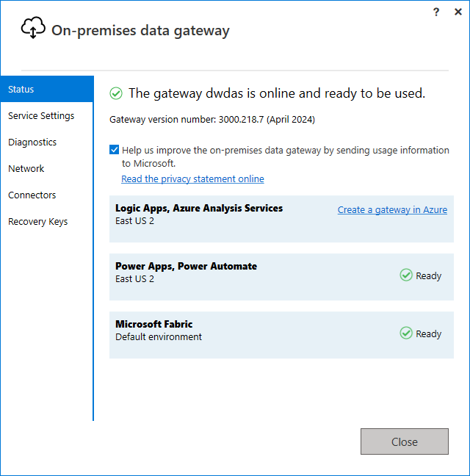Click the green online status checkmark icon
Viewport: 470px width, 476px height.
point(116,93)
